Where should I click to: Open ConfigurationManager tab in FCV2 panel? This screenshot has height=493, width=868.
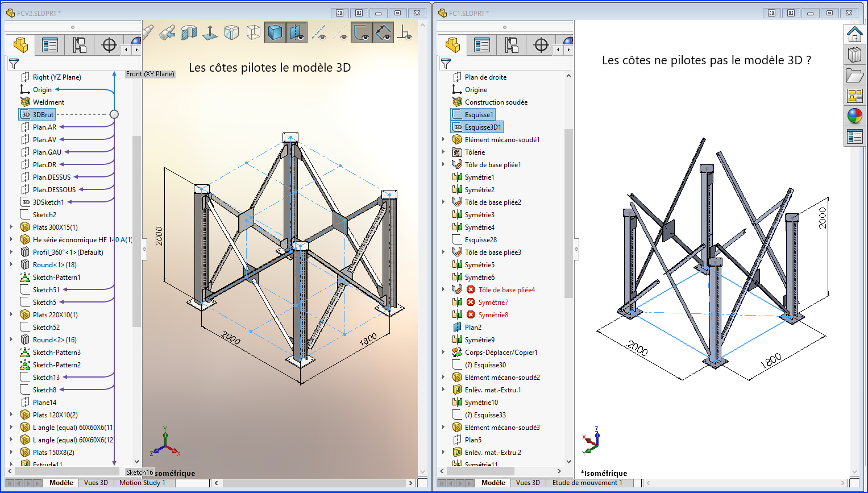tap(80, 45)
